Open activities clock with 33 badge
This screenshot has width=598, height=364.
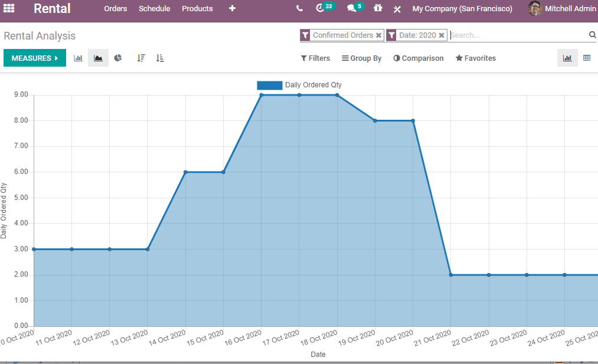click(325, 7)
